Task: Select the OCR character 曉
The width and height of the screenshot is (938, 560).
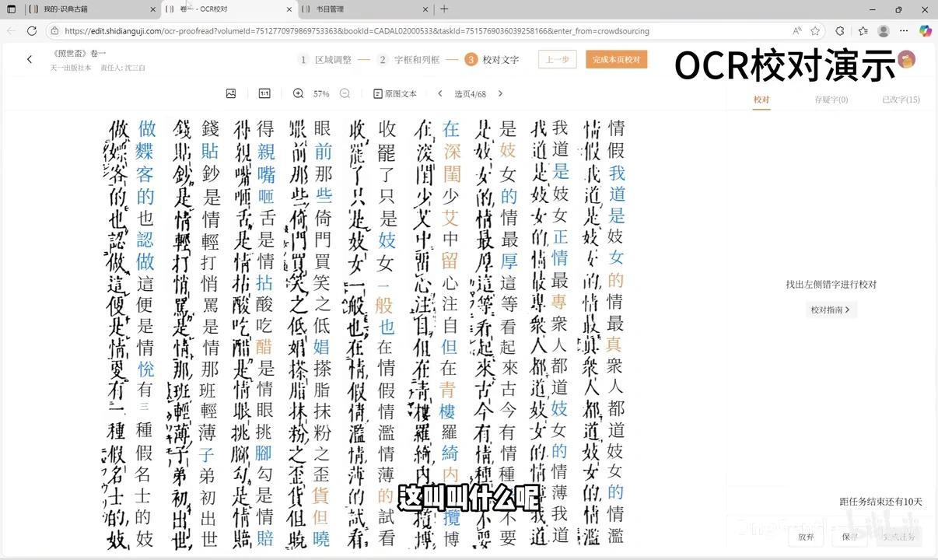Action: click(x=321, y=538)
